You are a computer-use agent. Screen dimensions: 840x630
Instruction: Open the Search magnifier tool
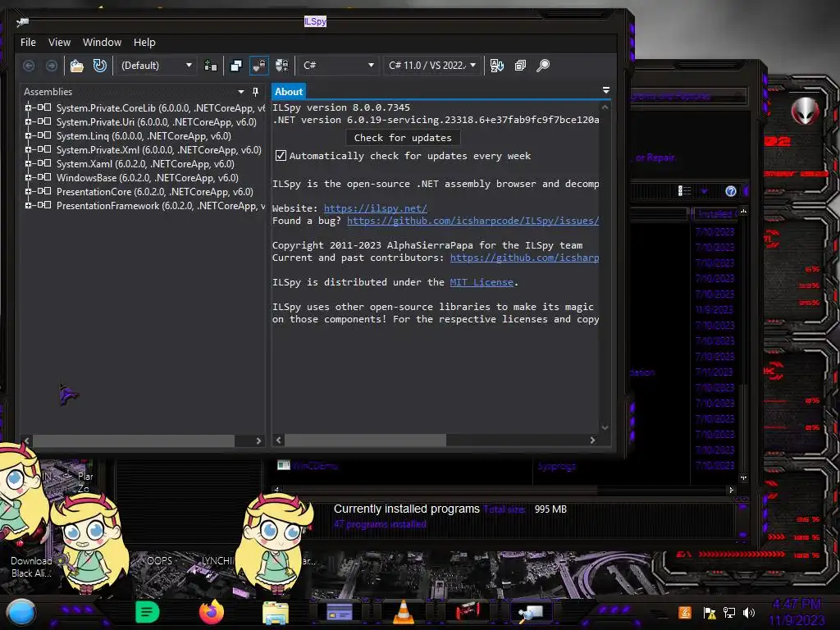[x=543, y=66]
